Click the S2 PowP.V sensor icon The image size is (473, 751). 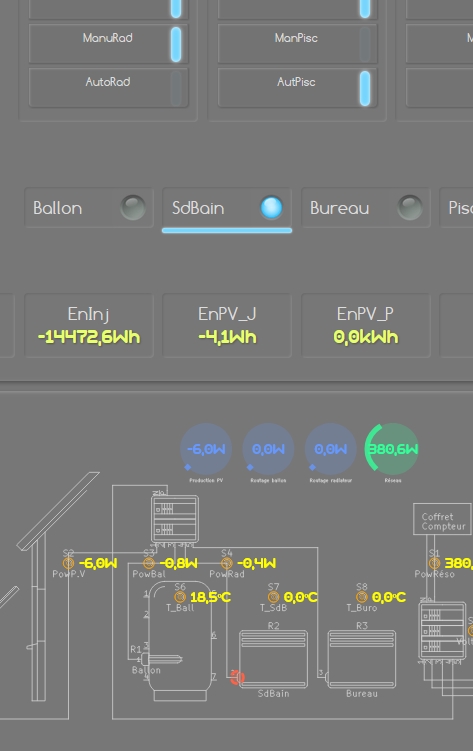point(68,563)
